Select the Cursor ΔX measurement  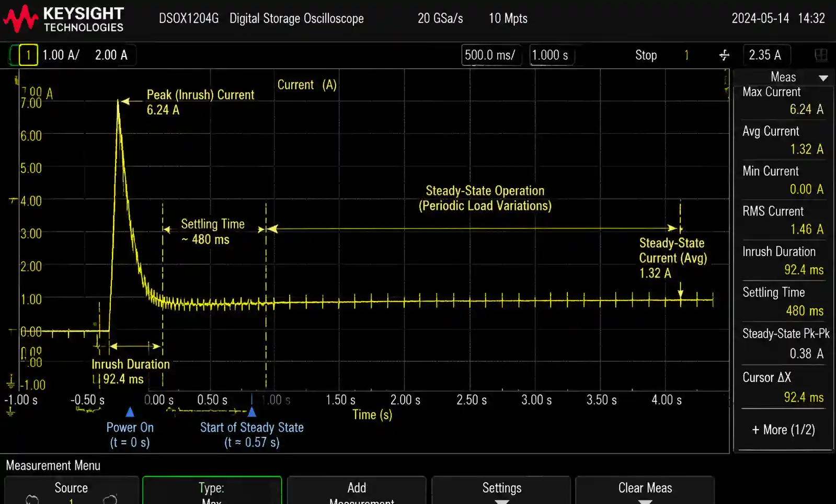coord(783,387)
